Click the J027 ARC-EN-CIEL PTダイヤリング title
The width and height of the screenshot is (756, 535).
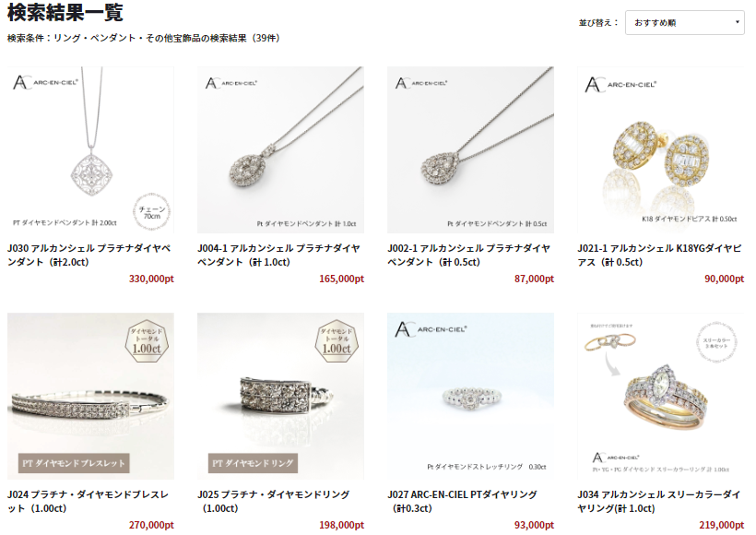point(463,501)
